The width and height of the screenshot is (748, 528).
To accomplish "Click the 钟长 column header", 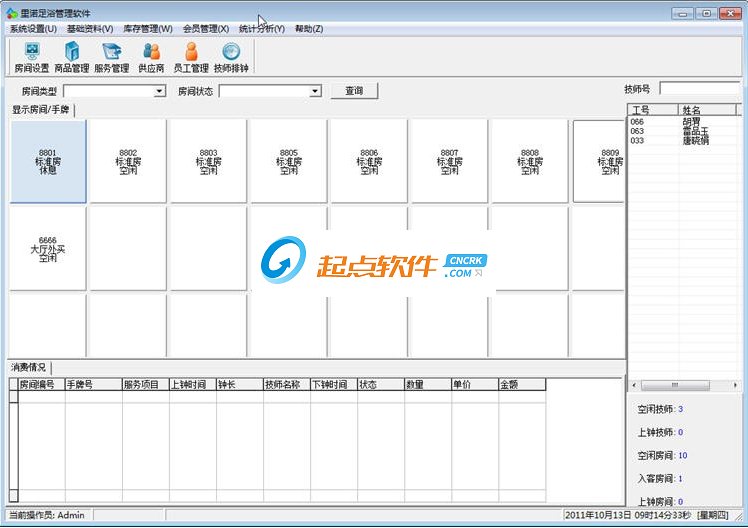I will click(239, 384).
